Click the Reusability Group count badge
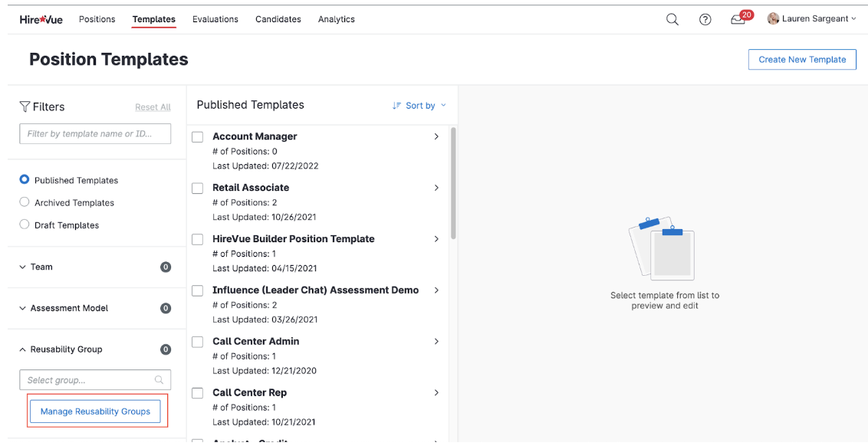Screen dimensions: 868x446 (166, 349)
